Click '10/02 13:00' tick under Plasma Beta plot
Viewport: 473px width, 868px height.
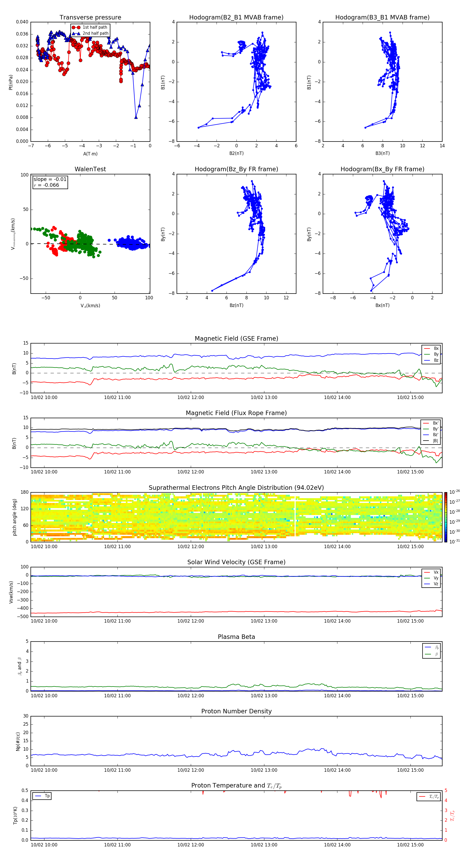tap(264, 695)
